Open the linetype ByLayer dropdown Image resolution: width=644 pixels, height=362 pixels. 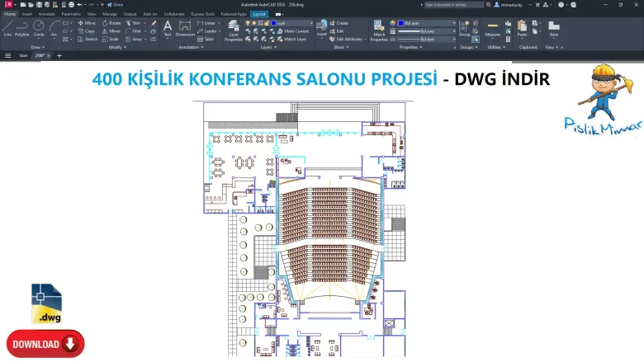[426, 40]
